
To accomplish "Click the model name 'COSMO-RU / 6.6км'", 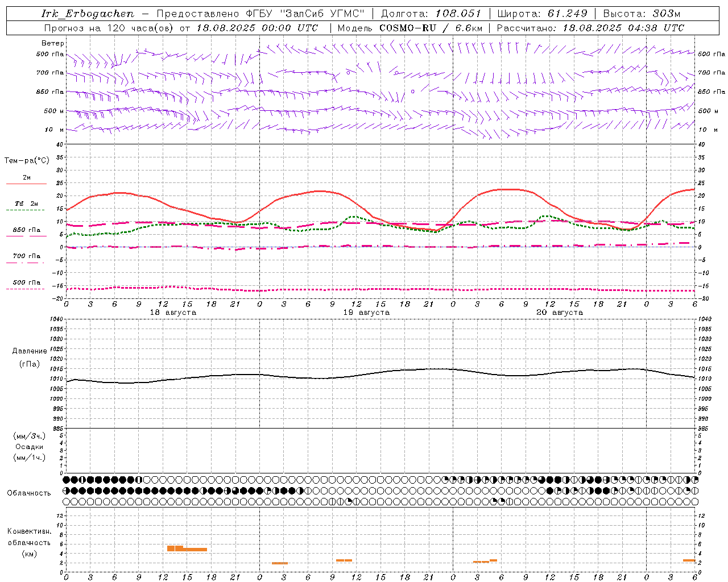I will point(431,28).
